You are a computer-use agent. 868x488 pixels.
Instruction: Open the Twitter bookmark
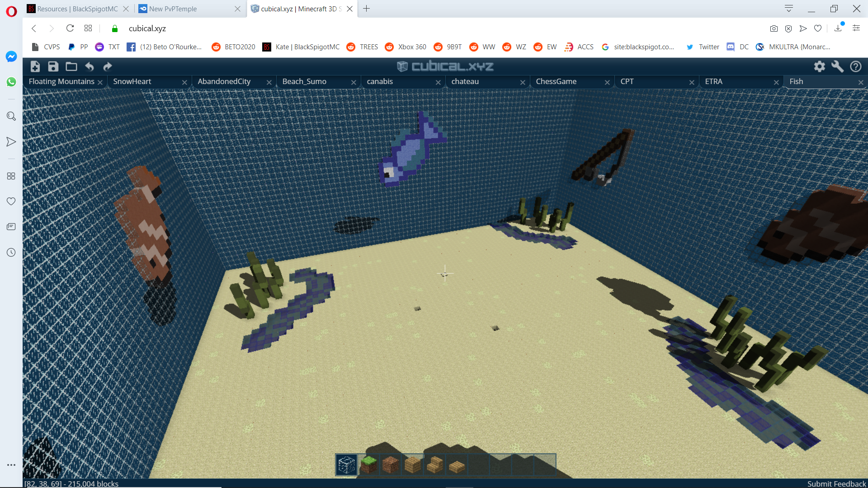pyautogui.click(x=703, y=47)
